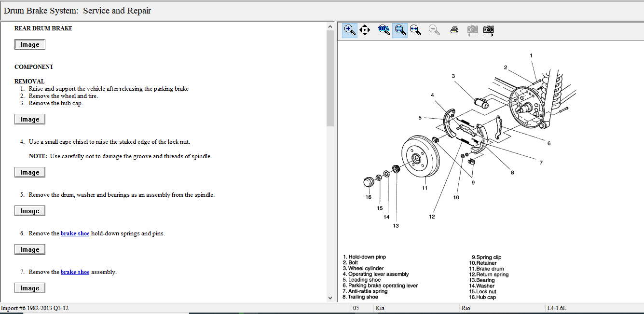Image resolution: width=644 pixels, height=314 pixels.
Task: Select the zoom in magnifier tool
Action: click(350, 30)
